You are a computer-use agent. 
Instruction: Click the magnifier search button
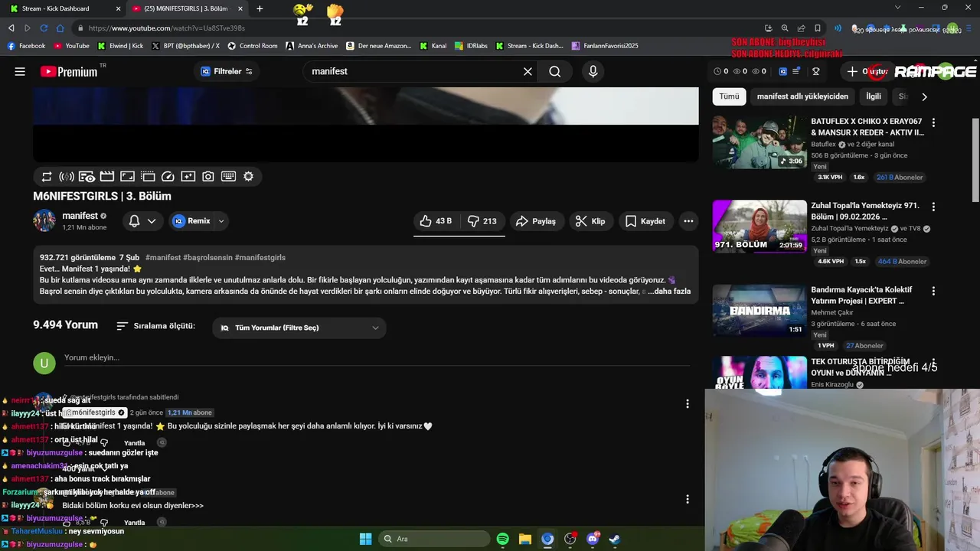point(555,71)
